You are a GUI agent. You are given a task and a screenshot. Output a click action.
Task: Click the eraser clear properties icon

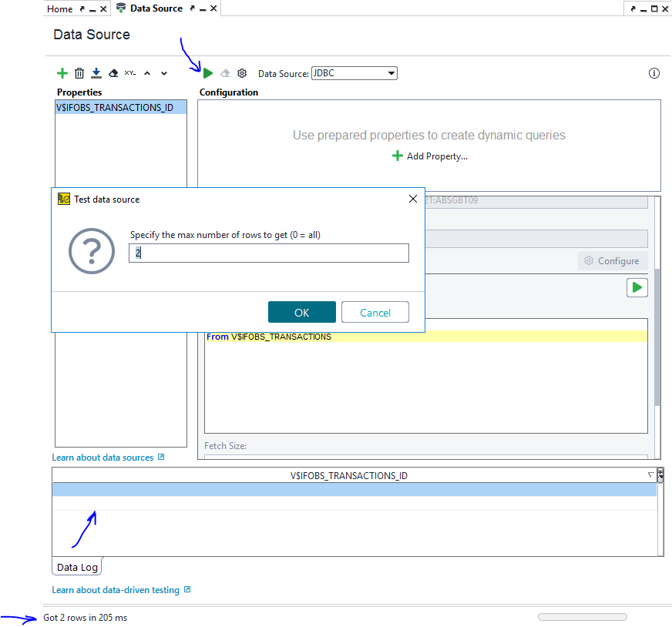pyautogui.click(x=113, y=74)
